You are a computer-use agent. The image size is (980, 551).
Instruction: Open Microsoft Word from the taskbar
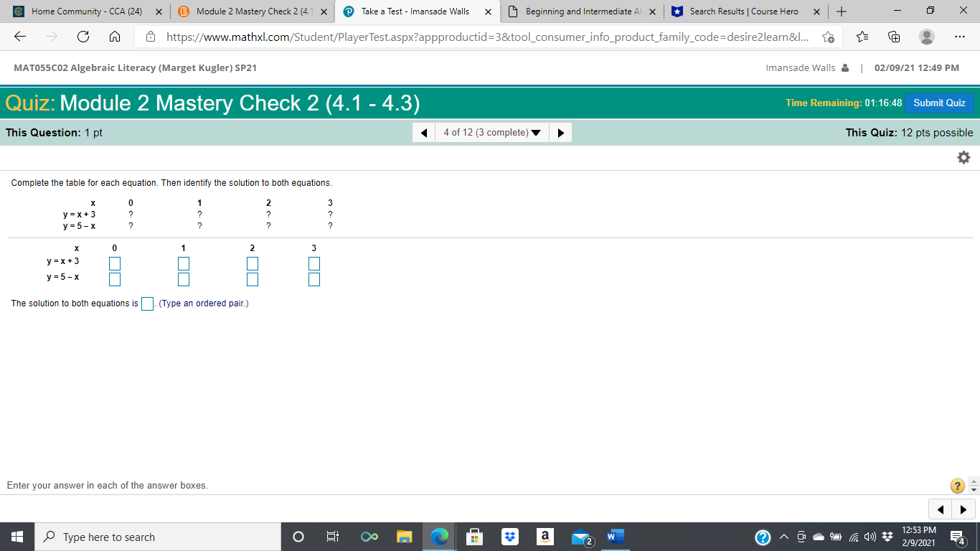click(x=615, y=537)
